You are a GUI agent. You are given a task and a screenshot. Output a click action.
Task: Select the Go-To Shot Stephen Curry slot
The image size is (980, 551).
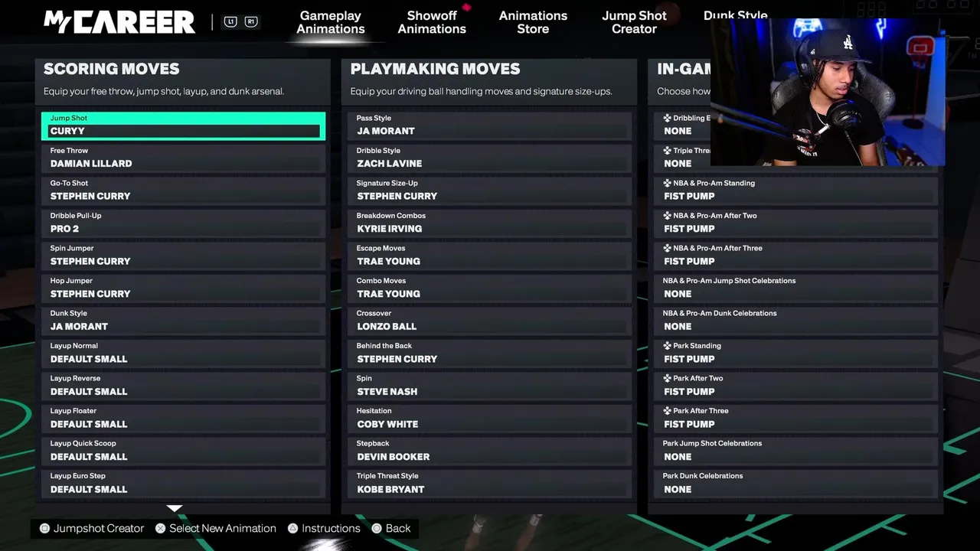click(x=183, y=191)
